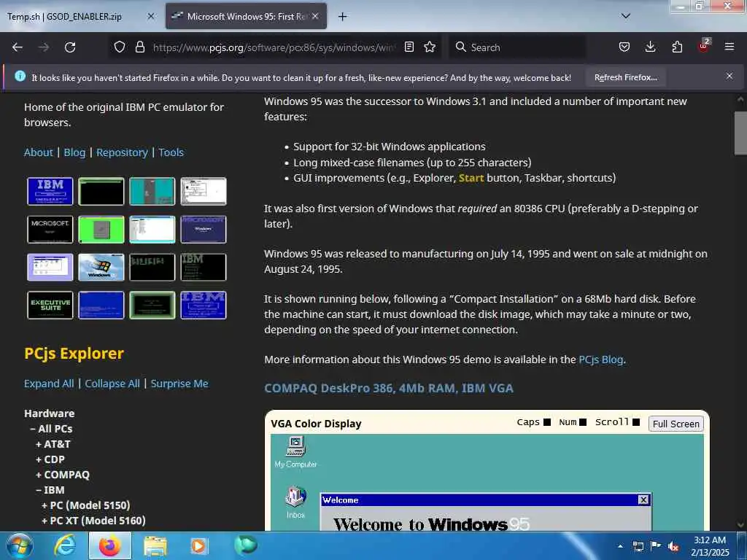Open COMPAQ DeskPro 386 heading link

click(389, 388)
